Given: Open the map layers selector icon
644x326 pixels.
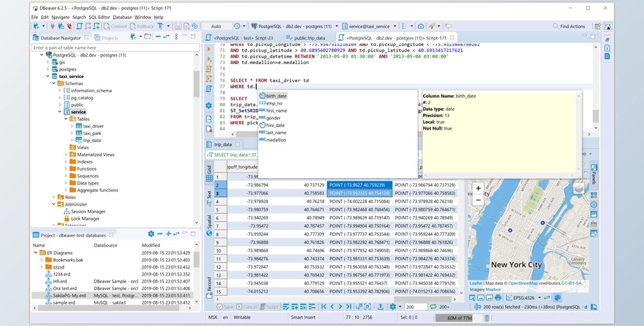Looking at the screenshot, I should 578,189.
